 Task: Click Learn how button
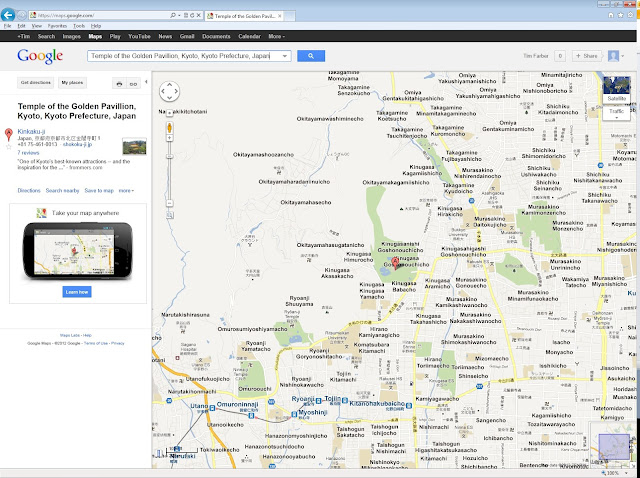(x=77, y=292)
